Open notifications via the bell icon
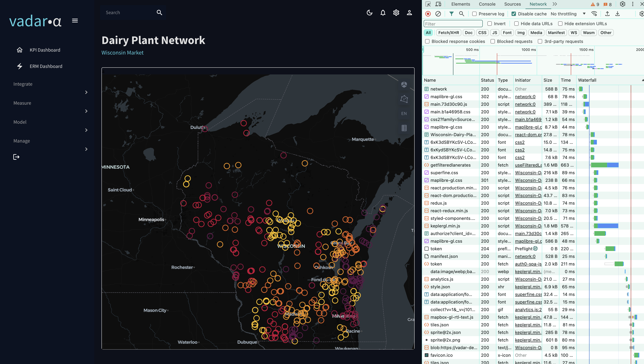 (383, 12)
